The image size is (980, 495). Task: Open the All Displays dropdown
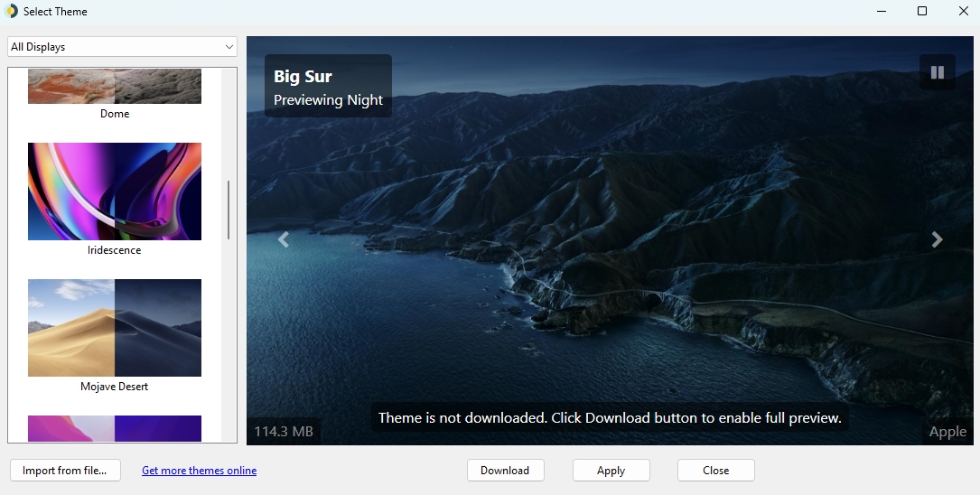(122, 47)
